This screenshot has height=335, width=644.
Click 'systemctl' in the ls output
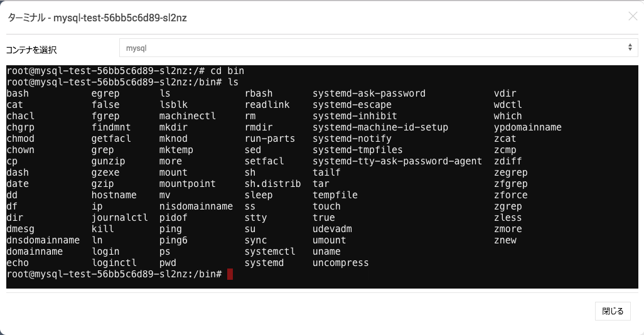[x=270, y=251]
